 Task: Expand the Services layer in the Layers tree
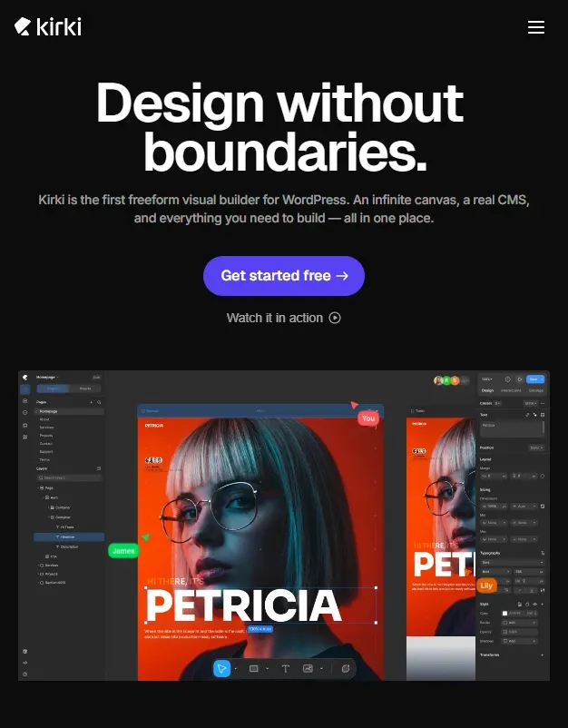tap(38, 566)
